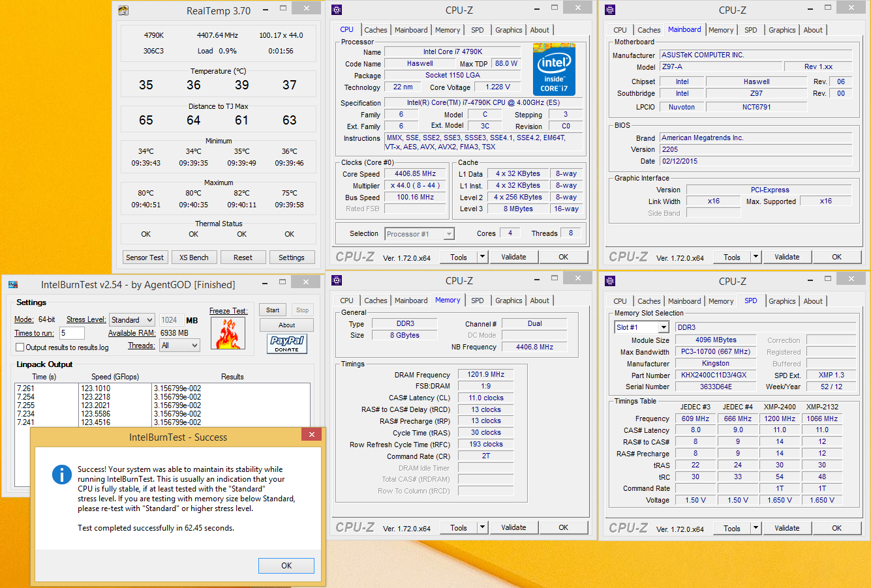
Task: Close the IntelBurnTest Success dialog
Action: pyautogui.click(x=312, y=435)
